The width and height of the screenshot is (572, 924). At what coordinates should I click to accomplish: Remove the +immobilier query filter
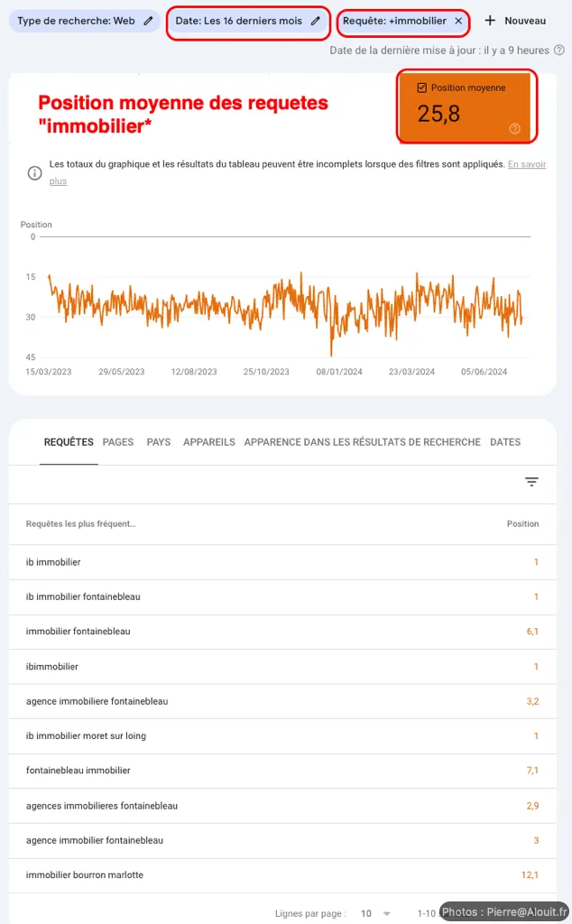point(458,21)
